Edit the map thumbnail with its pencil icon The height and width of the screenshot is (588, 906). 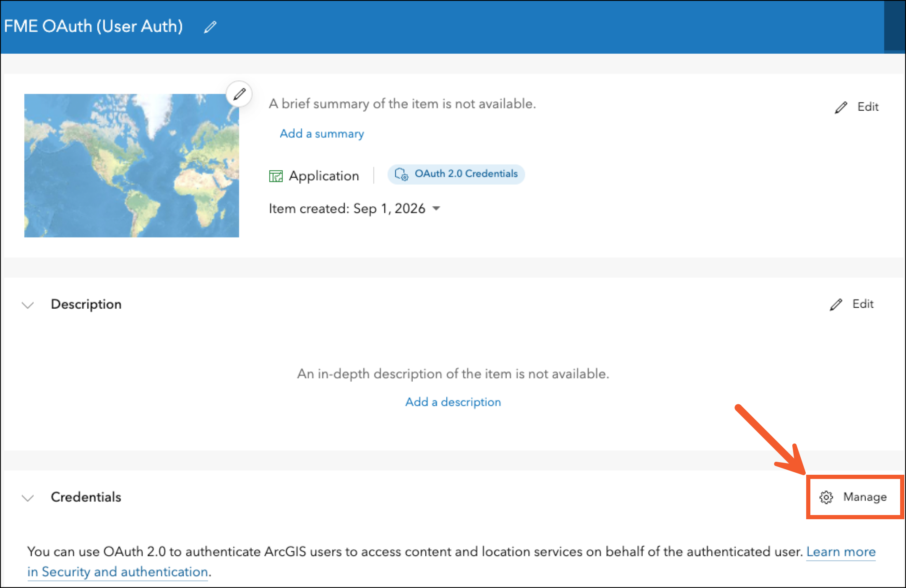(x=239, y=94)
